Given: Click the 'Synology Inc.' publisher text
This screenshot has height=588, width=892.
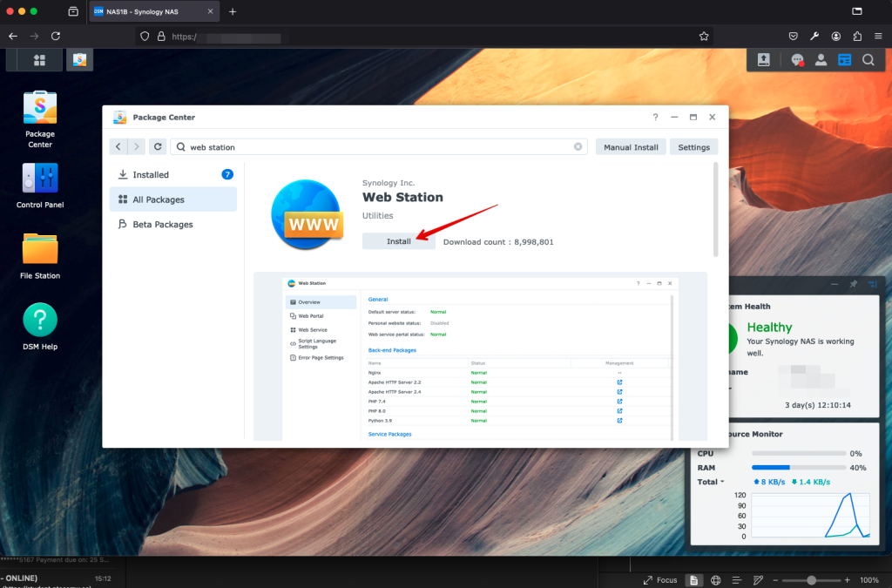Looking at the screenshot, I should pos(389,183).
